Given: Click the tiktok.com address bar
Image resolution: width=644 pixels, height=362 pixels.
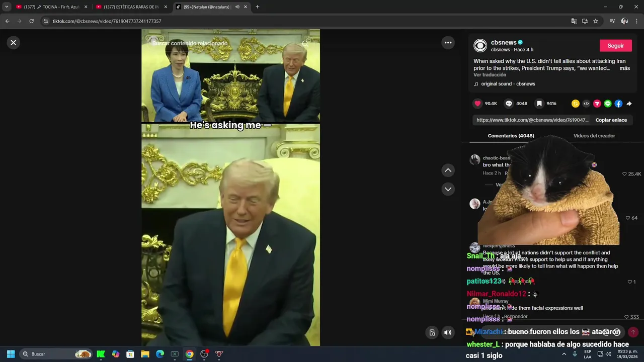Looking at the screenshot, I should (302, 21).
